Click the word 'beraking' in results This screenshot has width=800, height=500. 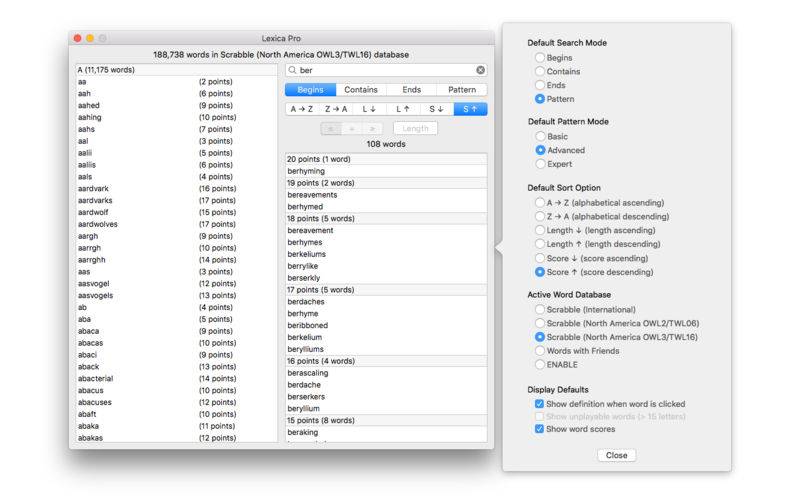coord(303,432)
